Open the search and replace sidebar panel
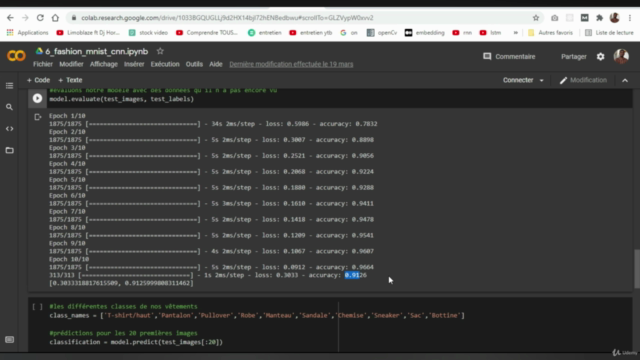The image size is (640, 360). click(x=9, y=107)
